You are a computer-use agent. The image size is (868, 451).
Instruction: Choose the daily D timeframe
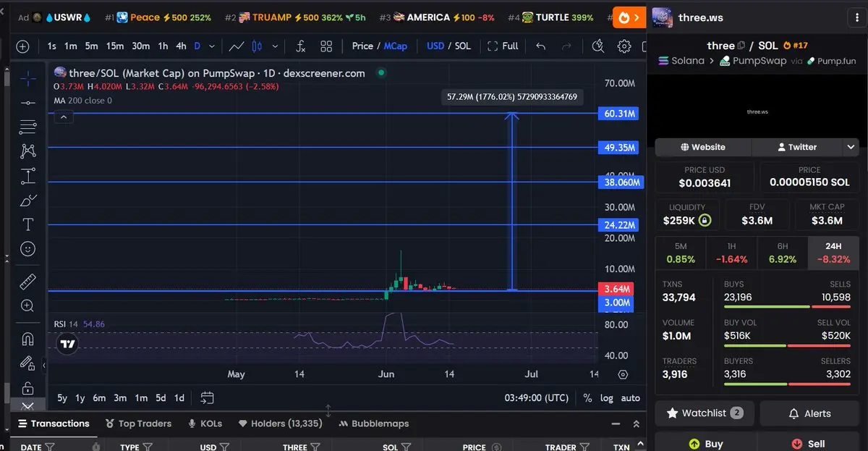click(x=197, y=46)
